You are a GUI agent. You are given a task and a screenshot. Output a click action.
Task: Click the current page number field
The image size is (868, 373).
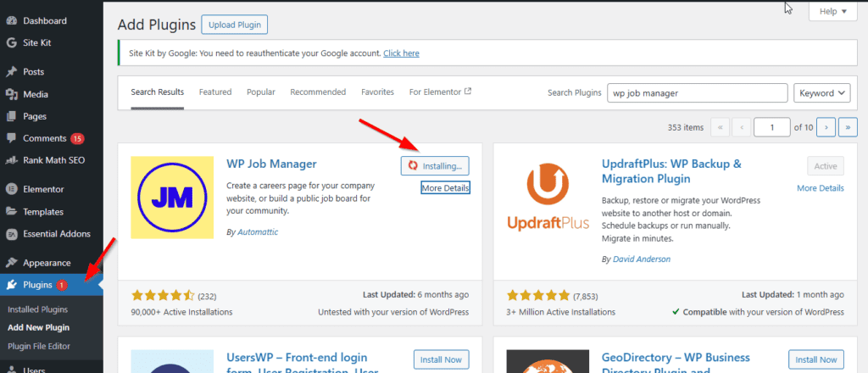[x=772, y=127]
